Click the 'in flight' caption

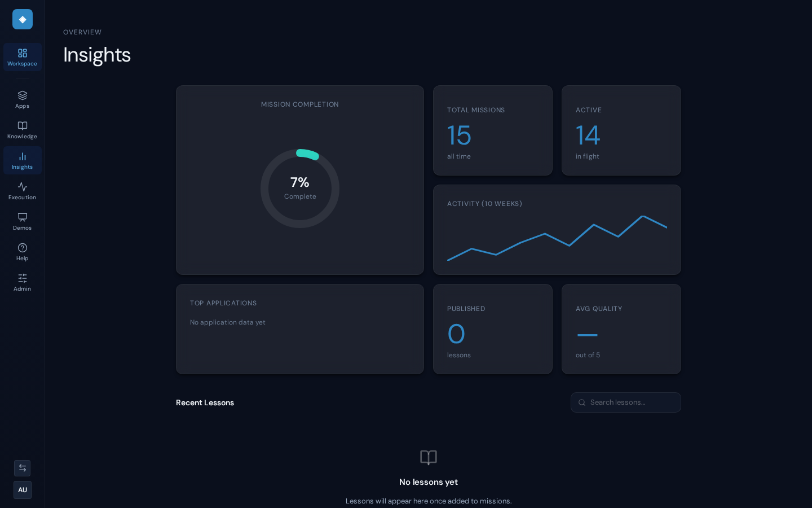click(588, 156)
